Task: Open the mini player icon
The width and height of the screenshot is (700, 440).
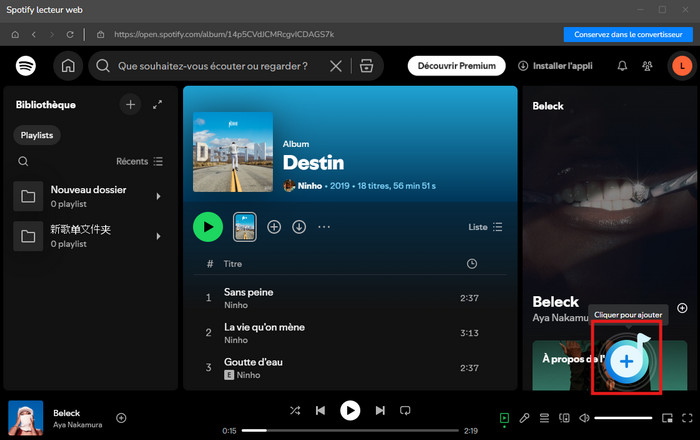Action: tap(667, 418)
